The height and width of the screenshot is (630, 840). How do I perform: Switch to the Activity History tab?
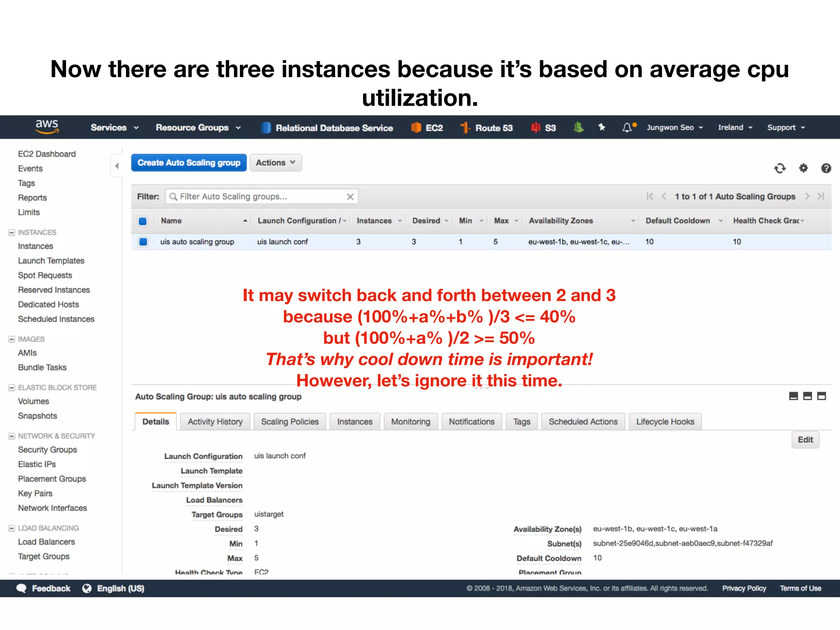[x=215, y=422]
